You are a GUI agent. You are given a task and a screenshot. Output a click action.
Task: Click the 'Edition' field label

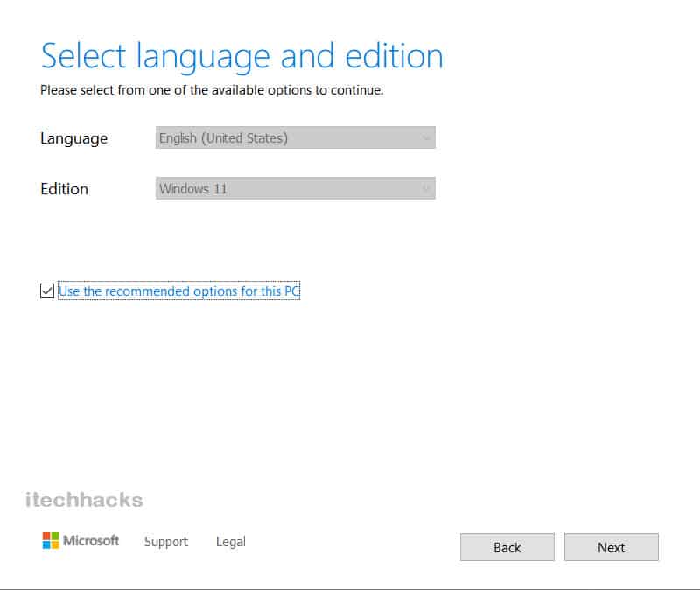64,189
